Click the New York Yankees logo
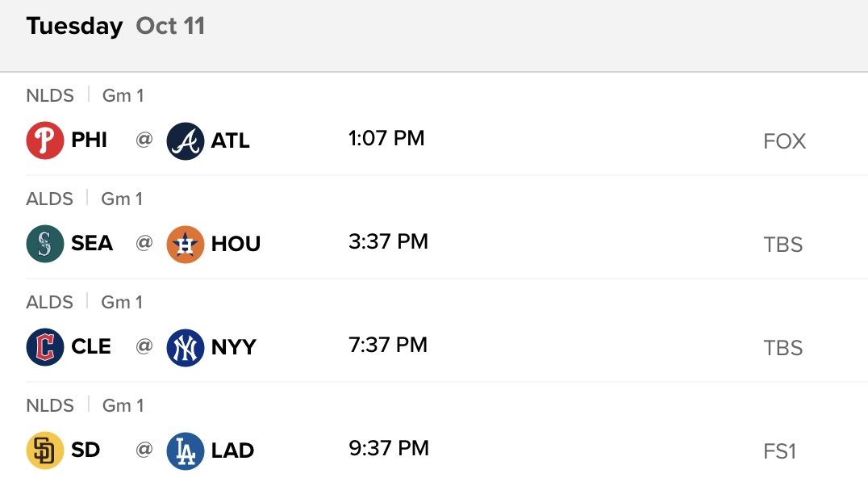868x486 pixels. tap(186, 347)
